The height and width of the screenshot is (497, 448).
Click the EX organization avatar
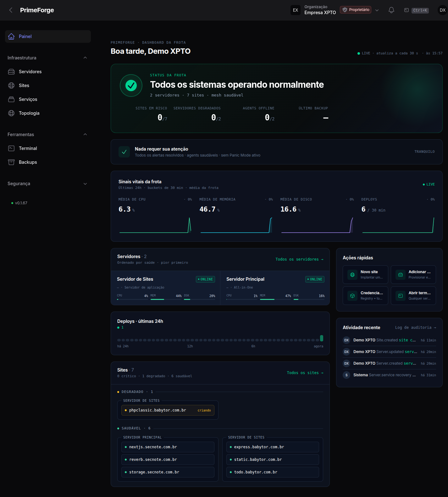[296, 10]
